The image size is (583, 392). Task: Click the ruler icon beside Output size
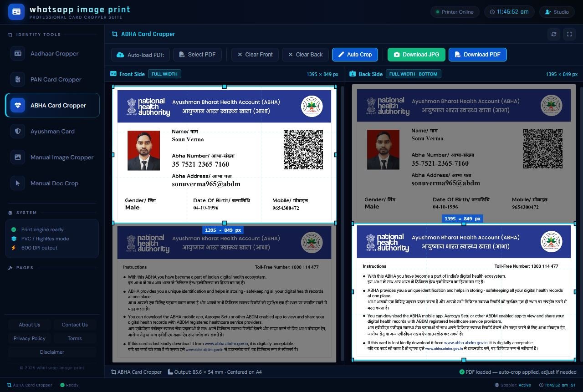coord(170,372)
